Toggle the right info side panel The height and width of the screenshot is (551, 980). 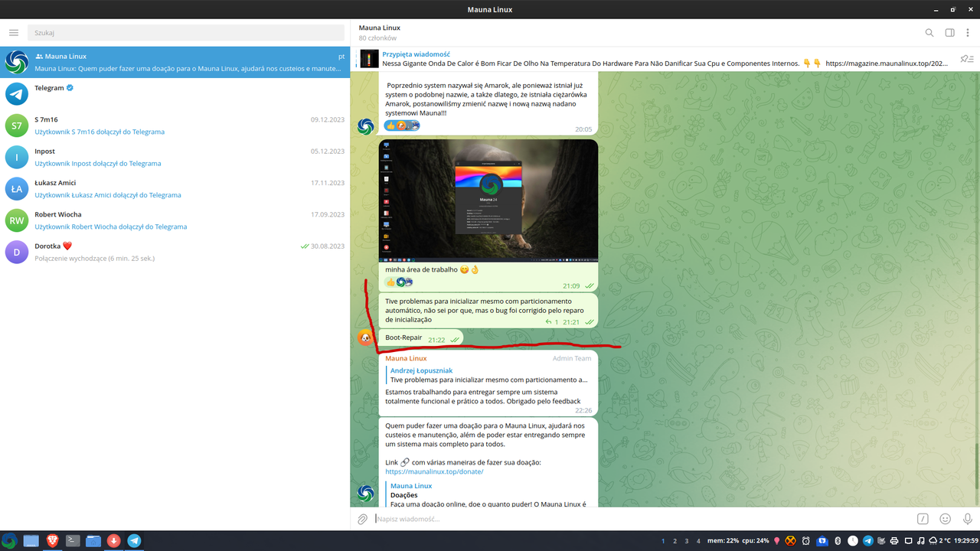point(949,33)
